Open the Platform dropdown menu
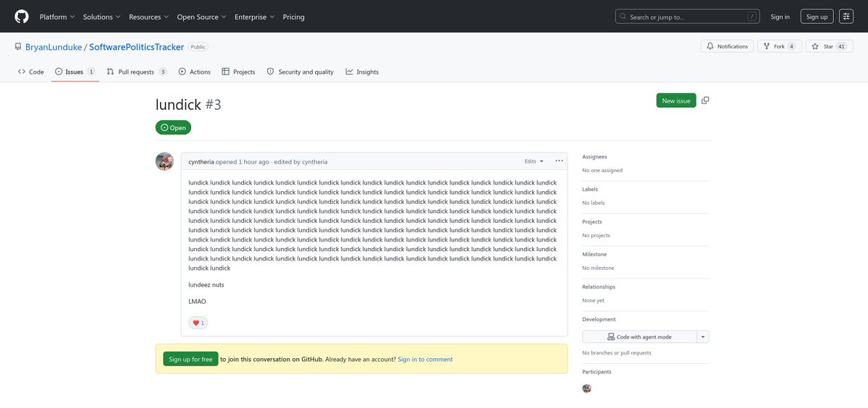Image resolution: width=868 pixels, height=408 pixels. point(57,17)
